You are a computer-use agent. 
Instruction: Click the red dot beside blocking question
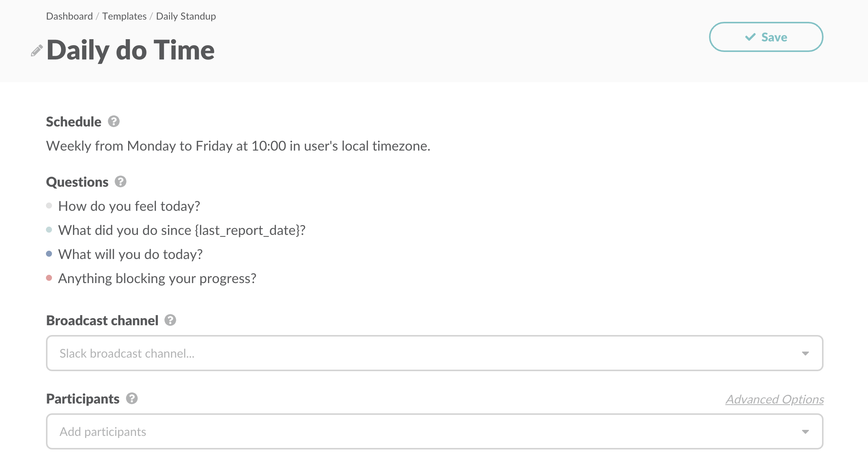[x=49, y=278]
